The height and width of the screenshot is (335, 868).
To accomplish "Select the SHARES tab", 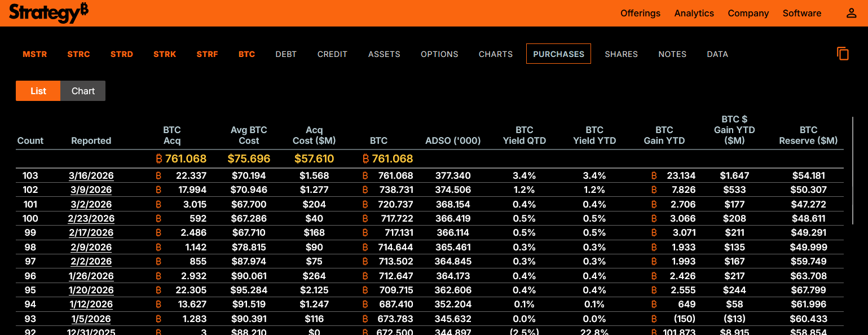I will click(621, 54).
